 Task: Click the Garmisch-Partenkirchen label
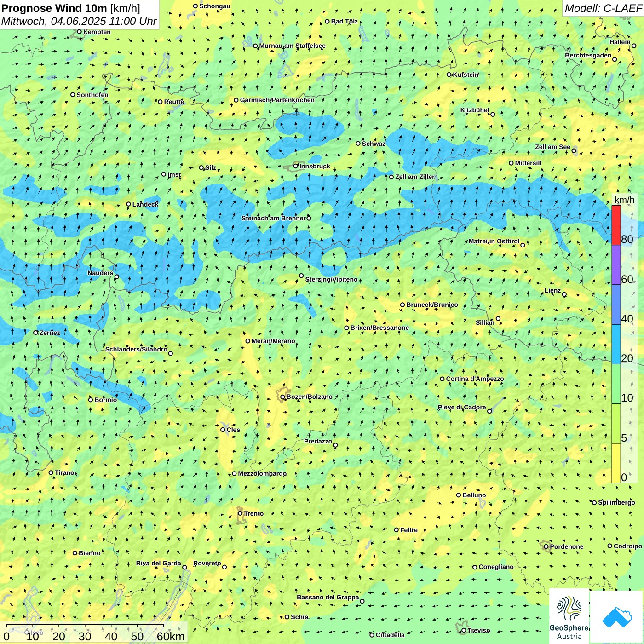coord(277,100)
